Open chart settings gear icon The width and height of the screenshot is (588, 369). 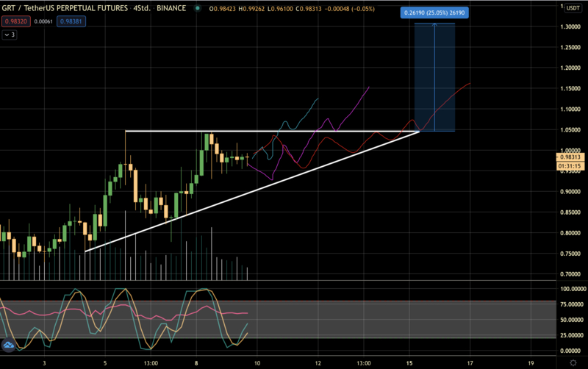573,362
